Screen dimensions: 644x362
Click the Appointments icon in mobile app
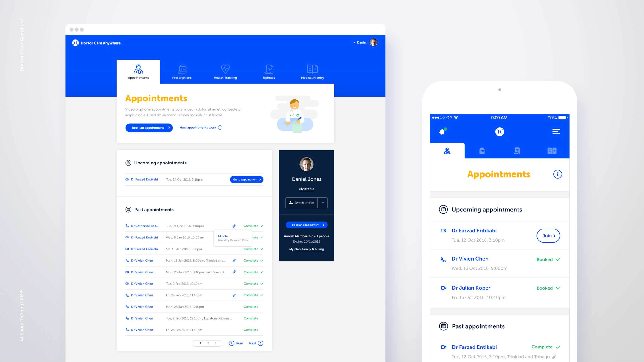click(x=447, y=150)
